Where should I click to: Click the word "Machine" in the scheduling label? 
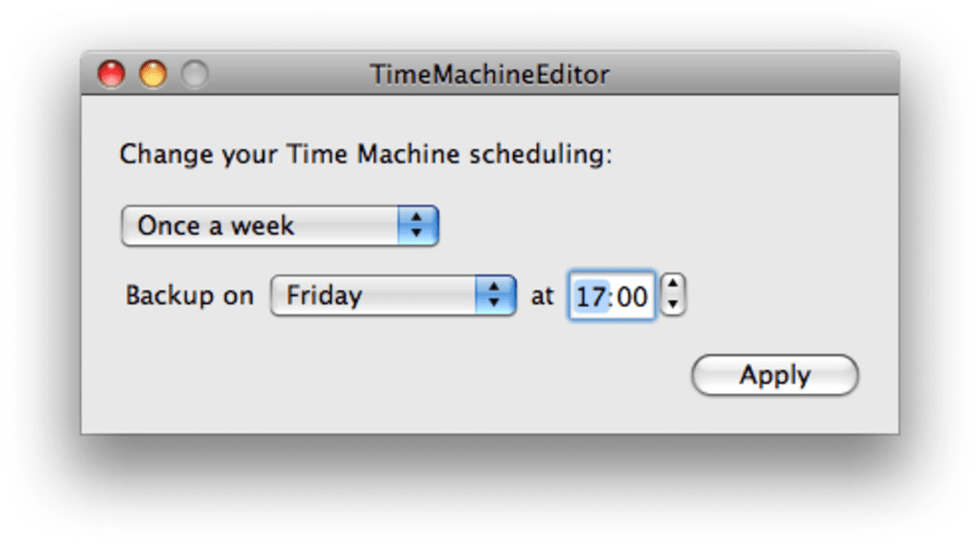point(408,154)
